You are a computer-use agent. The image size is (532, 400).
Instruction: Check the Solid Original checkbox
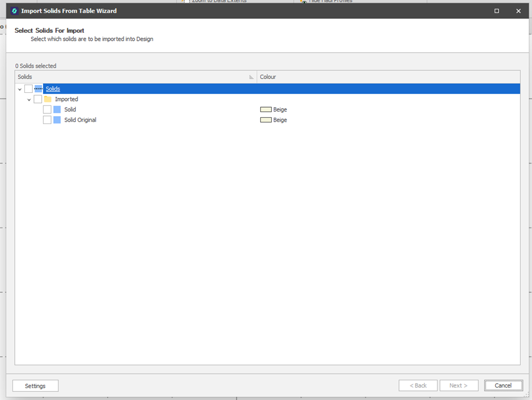(x=47, y=120)
